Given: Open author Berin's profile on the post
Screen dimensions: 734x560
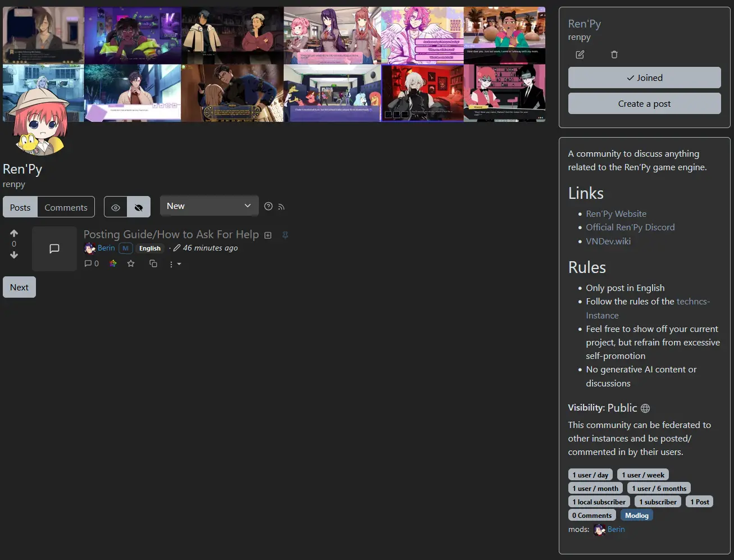Looking at the screenshot, I should (x=106, y=248).
